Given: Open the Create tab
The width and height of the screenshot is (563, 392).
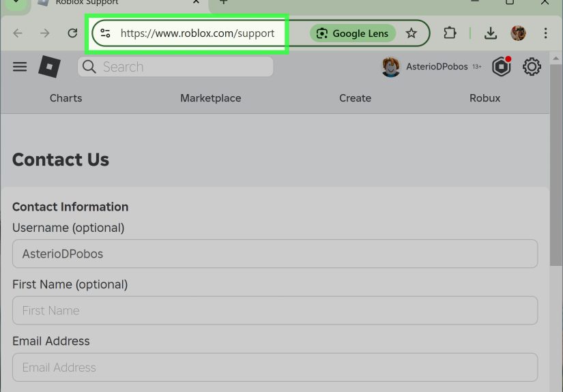Looking at the screenshot, I should (355, 98).
